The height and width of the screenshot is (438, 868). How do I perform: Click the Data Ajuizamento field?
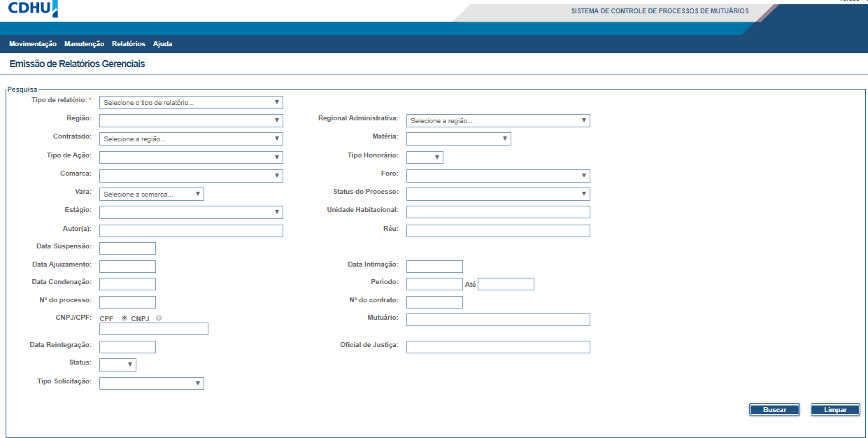127,267
